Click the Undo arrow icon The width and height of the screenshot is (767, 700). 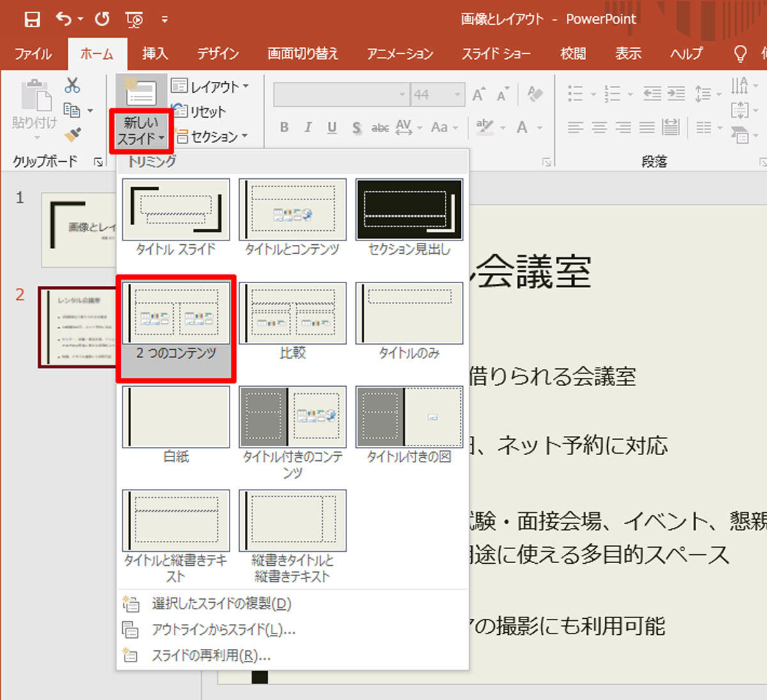(x=64, y=19)
